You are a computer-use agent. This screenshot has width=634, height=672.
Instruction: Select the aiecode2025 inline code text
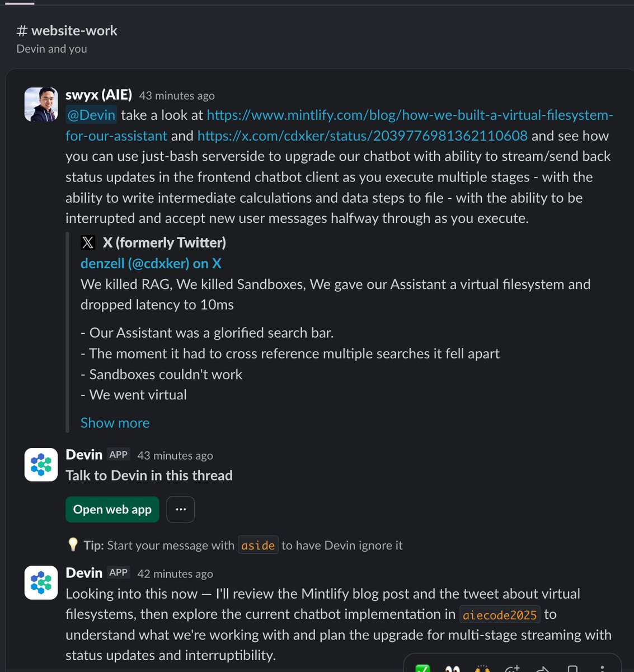pyautogui.click(x=500, y=614)
